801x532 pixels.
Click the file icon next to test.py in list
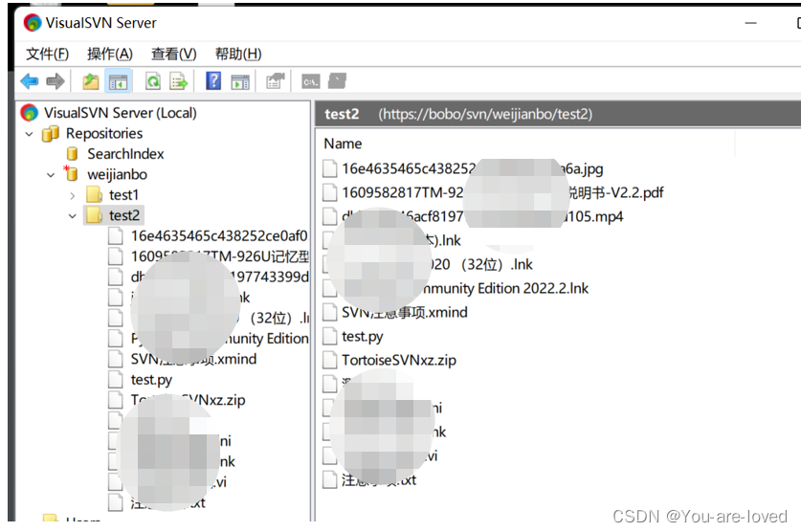pyautogui.click(x=330, y=337)
